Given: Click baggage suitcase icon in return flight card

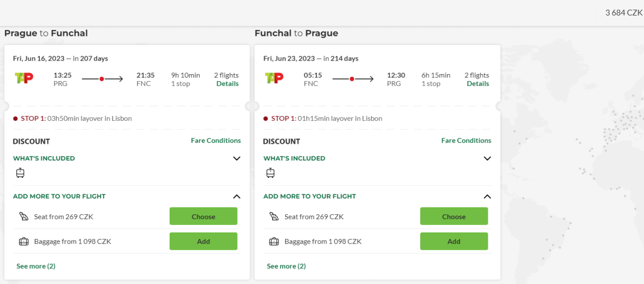Looking at the screenshot, I should point(274,242).
